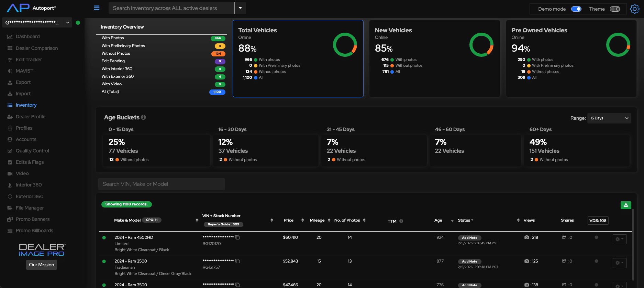Image resolution: width=644 pixels, height=288 pixels.
Task: Open the Range 15 Days dropdown
Action: (609, 118)
